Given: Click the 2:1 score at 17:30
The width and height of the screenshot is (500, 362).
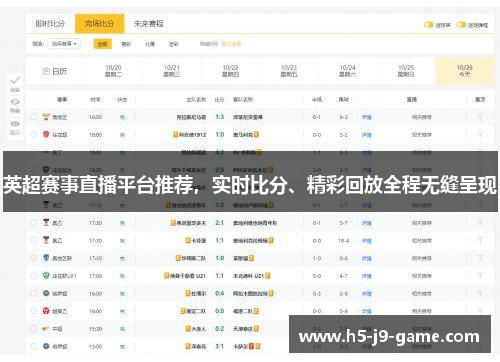Looking at the screenshot, I should 220,223.
